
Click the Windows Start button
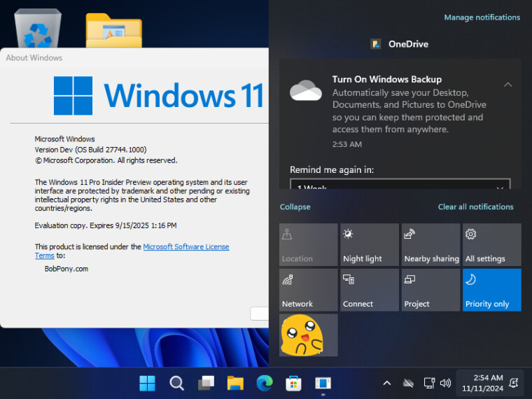(147, 384)
